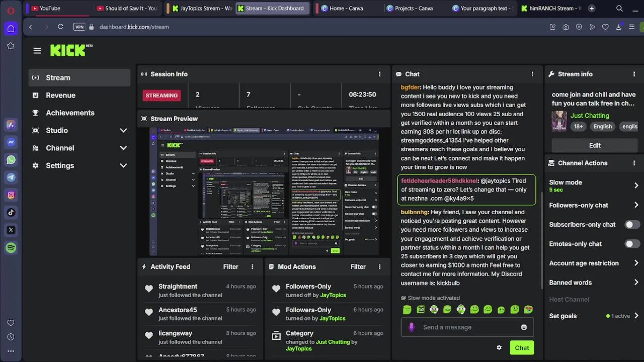
Task: Click JayTopics link in Followers-Only turned off row
Action: point(333,295)
